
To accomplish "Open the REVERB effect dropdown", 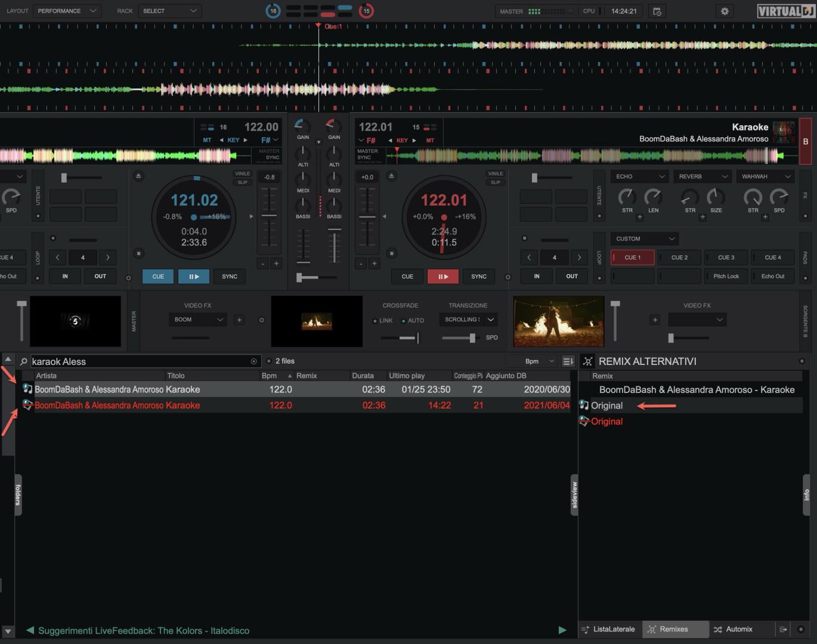I will (x=703, y=177).
